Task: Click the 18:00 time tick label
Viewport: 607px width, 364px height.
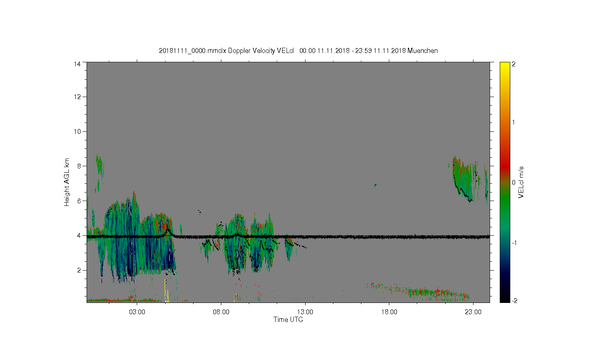Action: [389, 312]
